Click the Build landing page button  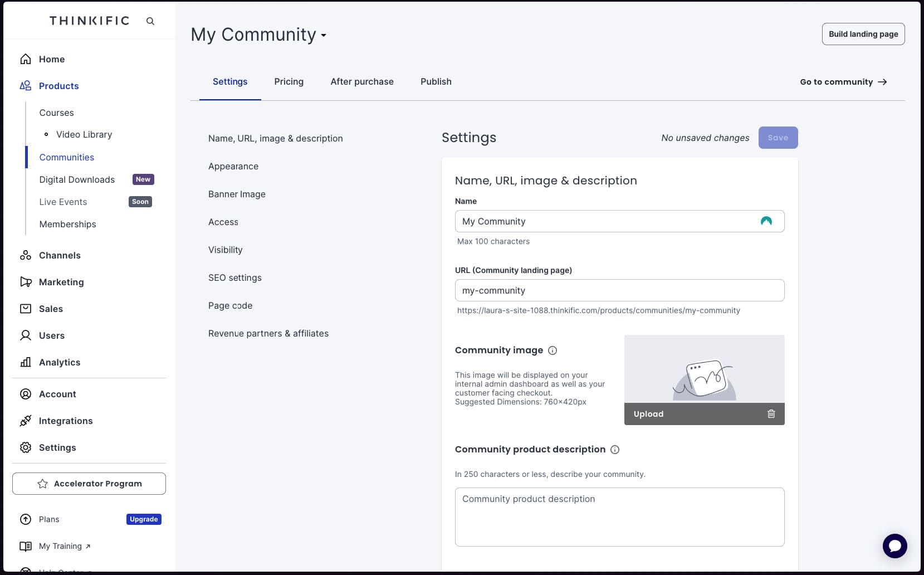(863, 33)
